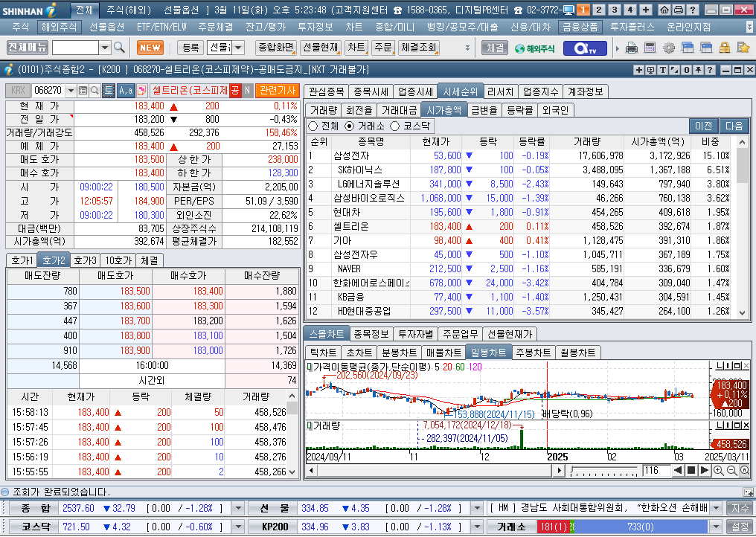
Task: Click the chart stop square button
Action: 691,471
